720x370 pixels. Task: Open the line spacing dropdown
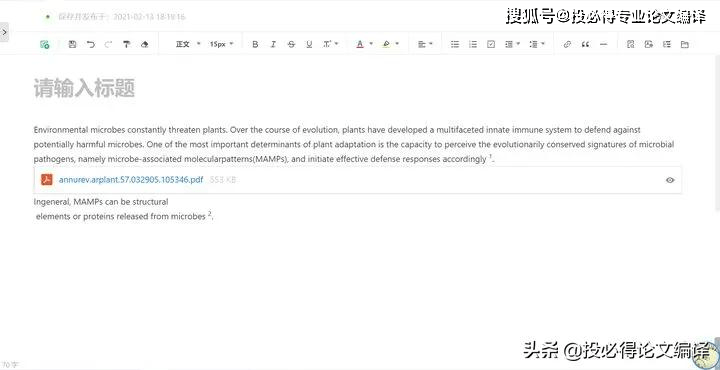coord(536,45)
